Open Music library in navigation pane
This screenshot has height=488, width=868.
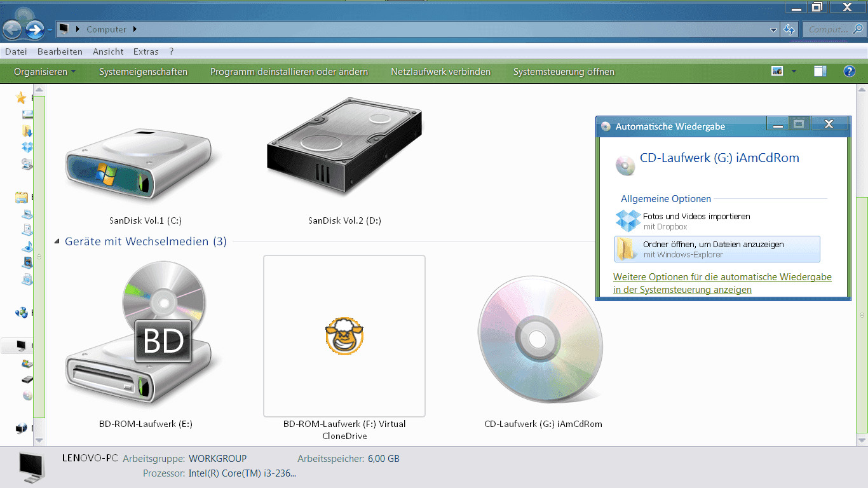click(x=27, y=246)
